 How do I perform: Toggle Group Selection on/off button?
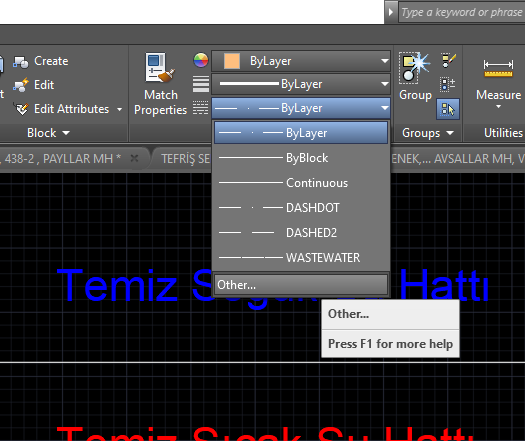click(448, 109)
